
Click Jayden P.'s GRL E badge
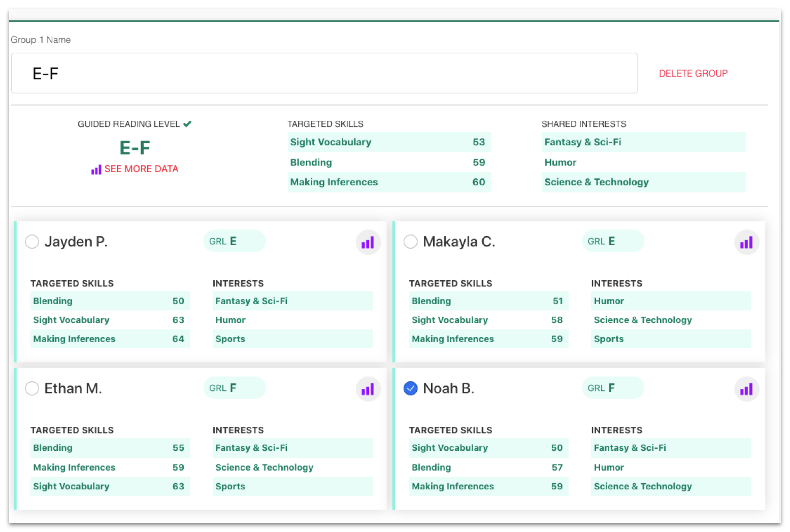pyautogui.click(x=234, y=241)
